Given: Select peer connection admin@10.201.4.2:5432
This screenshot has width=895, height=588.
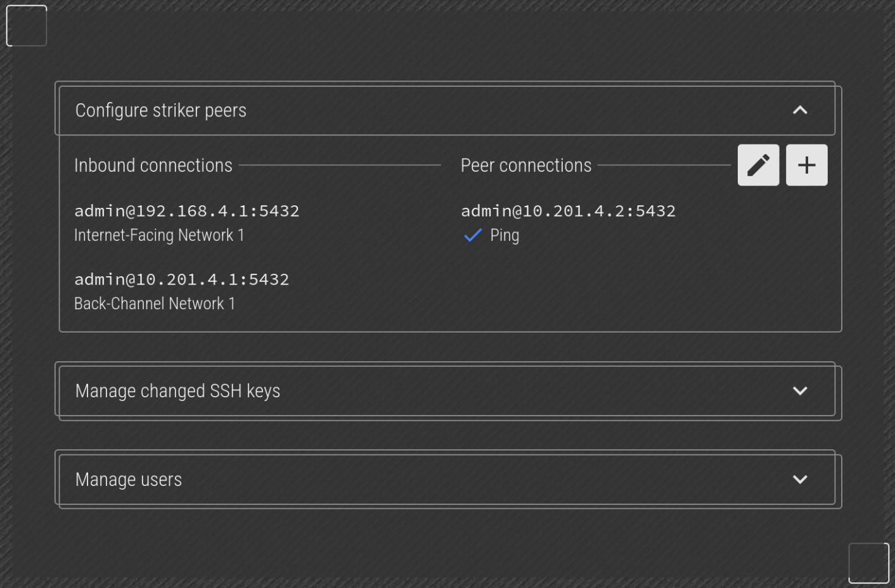Looking at the screenshot, I should tap(568, 211).
